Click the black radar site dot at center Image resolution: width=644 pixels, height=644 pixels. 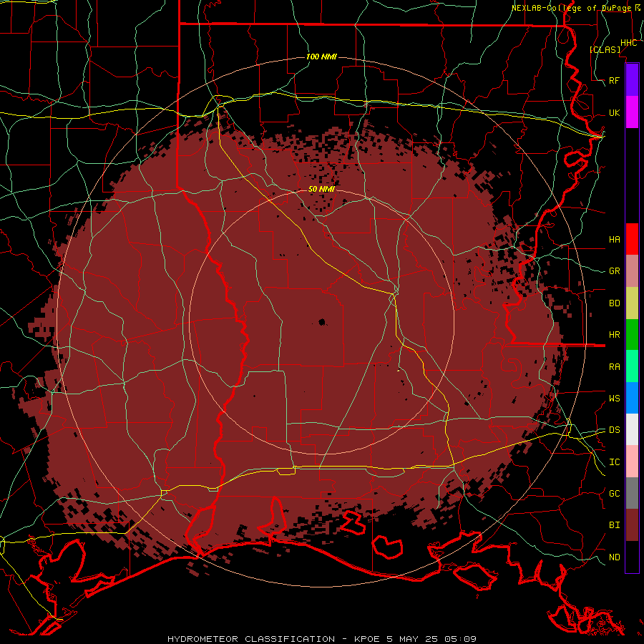[x=322, y=322]
